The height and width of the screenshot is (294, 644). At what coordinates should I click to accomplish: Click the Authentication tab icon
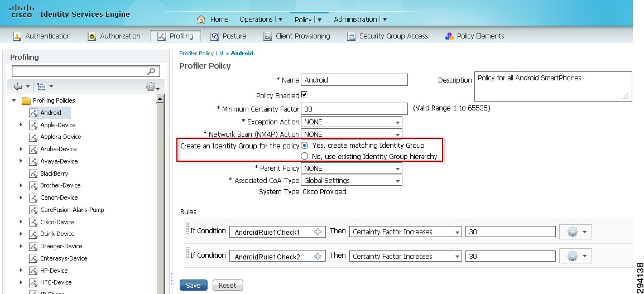[x=17, y=36]
